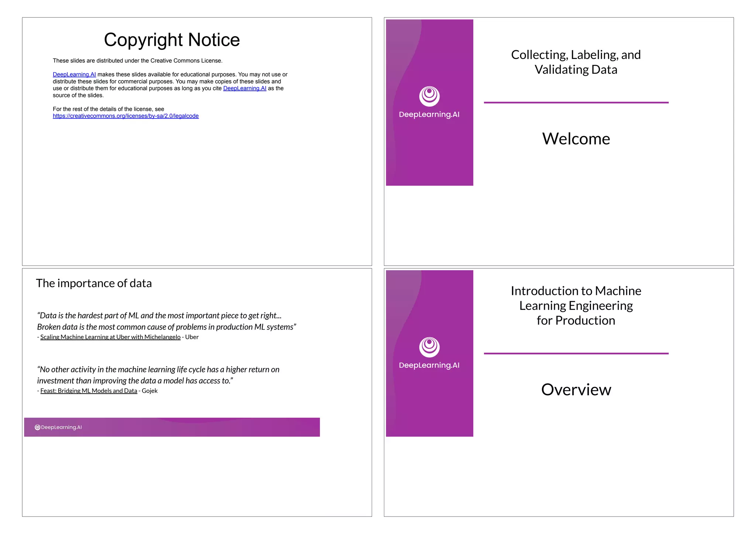The height and width of the screenshot is (534, 756).
Task: Open the creativecommons.org legalcode license URL
Action: coord(126,116)
